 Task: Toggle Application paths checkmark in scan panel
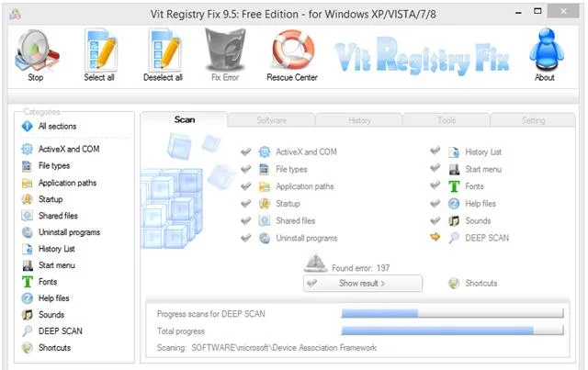point(246,186)
